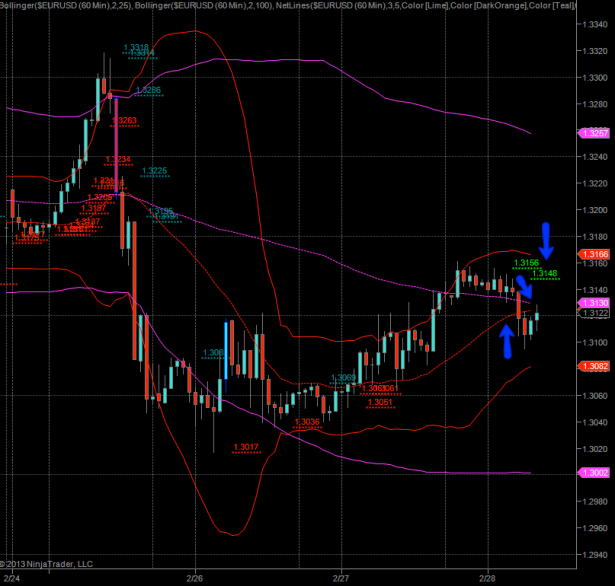This screenshot has width=615, height=586.
Task: Select the magenta 1.3130 price marker
Action: [594, 302]
